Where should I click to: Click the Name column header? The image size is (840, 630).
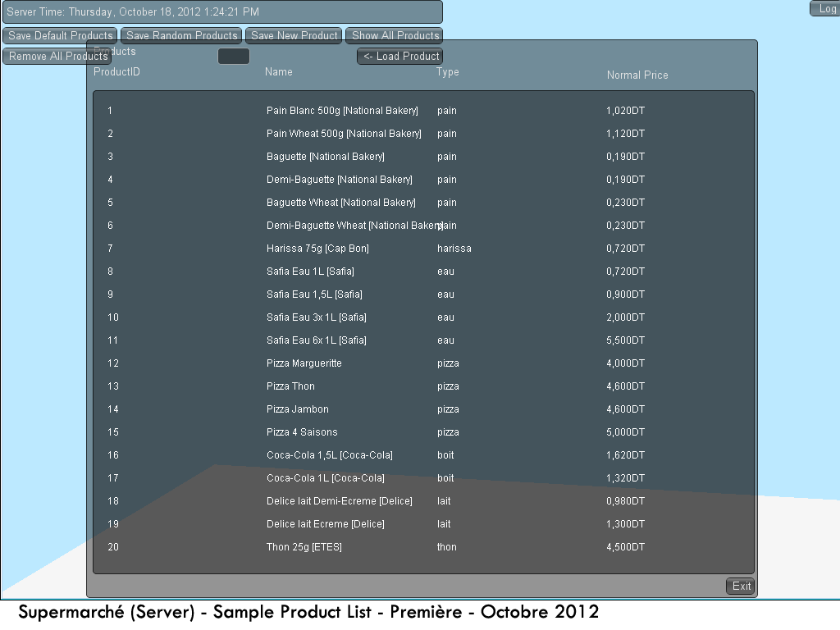click(279, 72)
